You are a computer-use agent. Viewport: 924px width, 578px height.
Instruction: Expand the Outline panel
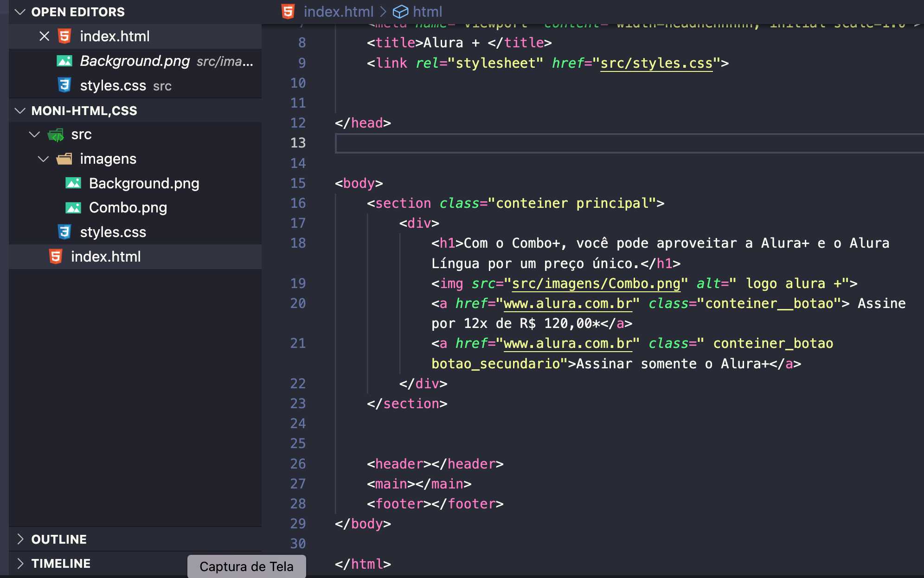coord(20,539)
